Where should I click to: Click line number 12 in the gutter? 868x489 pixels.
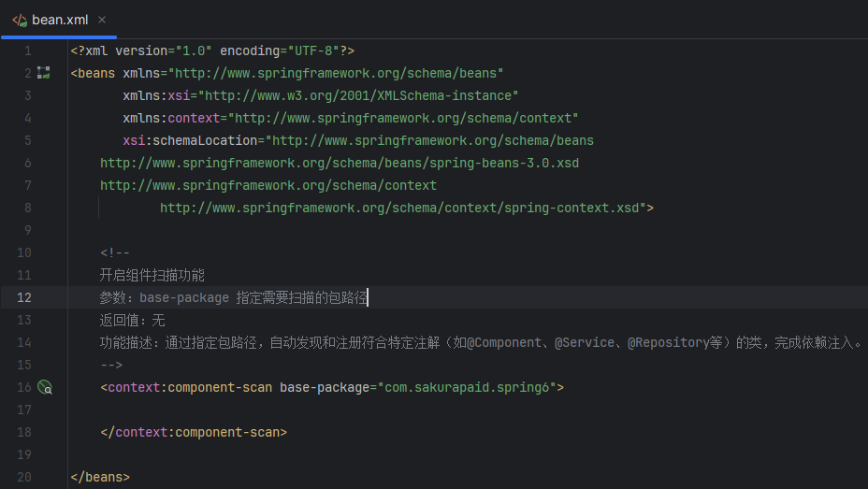pos(24,297)
